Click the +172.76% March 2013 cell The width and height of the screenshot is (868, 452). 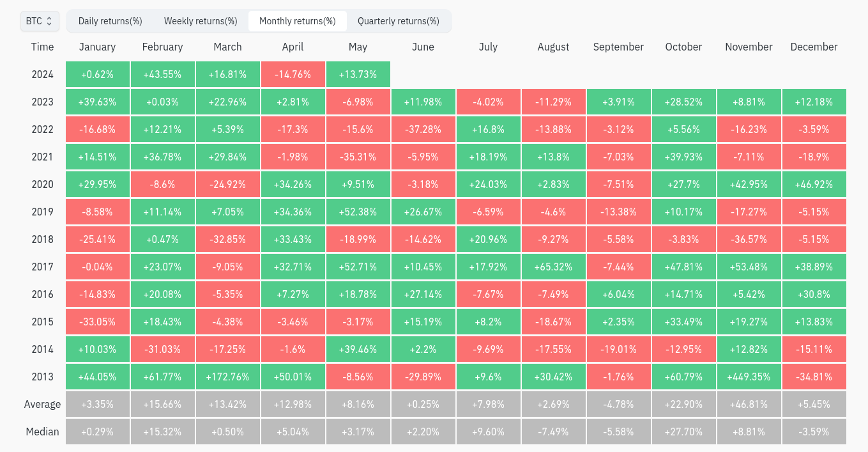coord(228,377)
